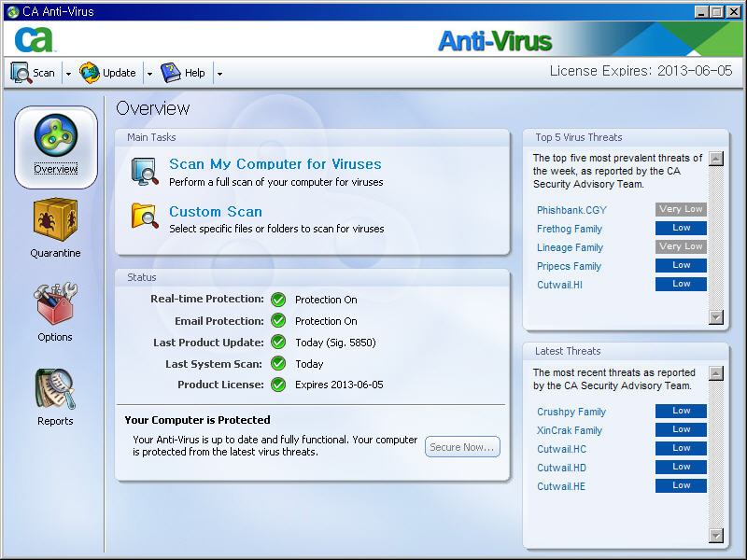Screen dimensions: 747x560
Task: Click the Expires 2013-06-05 license status value
Action: 339,385
